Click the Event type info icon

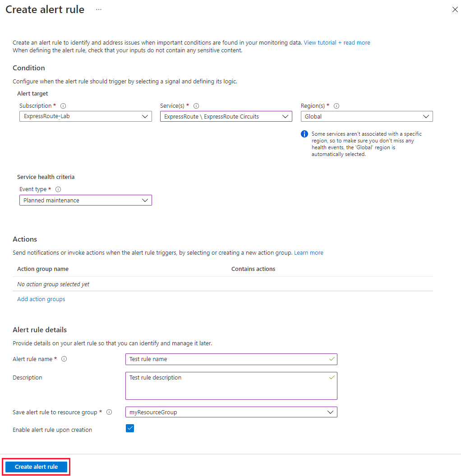[58, 189]
